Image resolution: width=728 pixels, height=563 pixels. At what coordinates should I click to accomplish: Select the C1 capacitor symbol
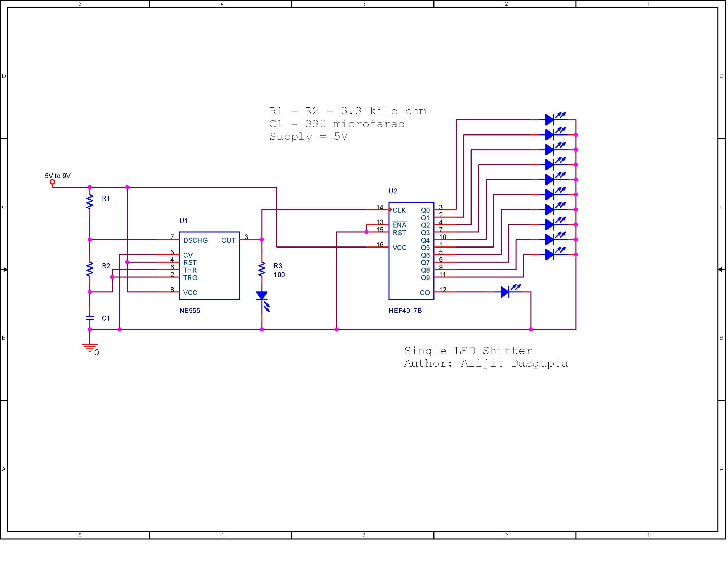[90, 319]
